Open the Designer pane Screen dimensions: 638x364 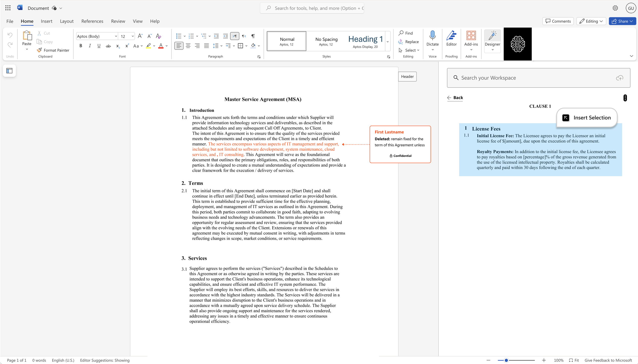(x=492, y=40)
